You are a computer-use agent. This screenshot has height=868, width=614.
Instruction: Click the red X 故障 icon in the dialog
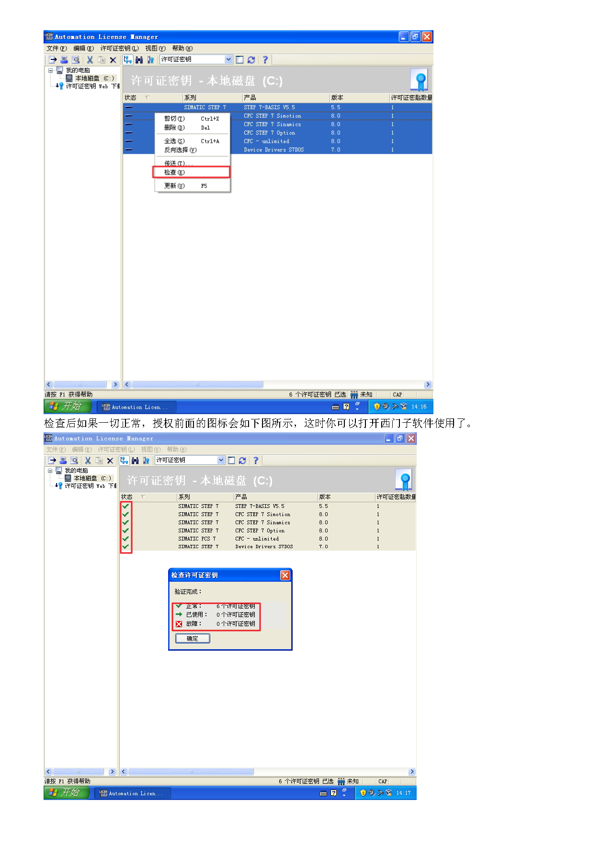179,624
